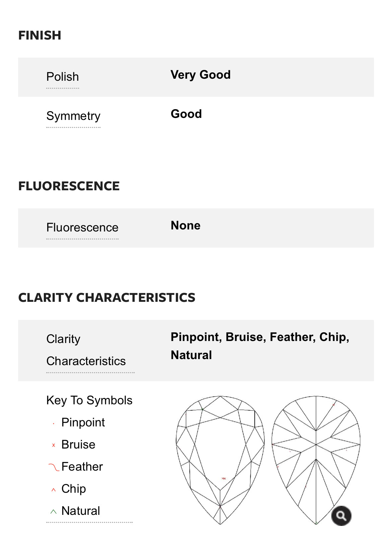The height and width of the screenshot is (545, 392).
Task: Open the left crown-view diamond plot
Action: click(220, 460)
